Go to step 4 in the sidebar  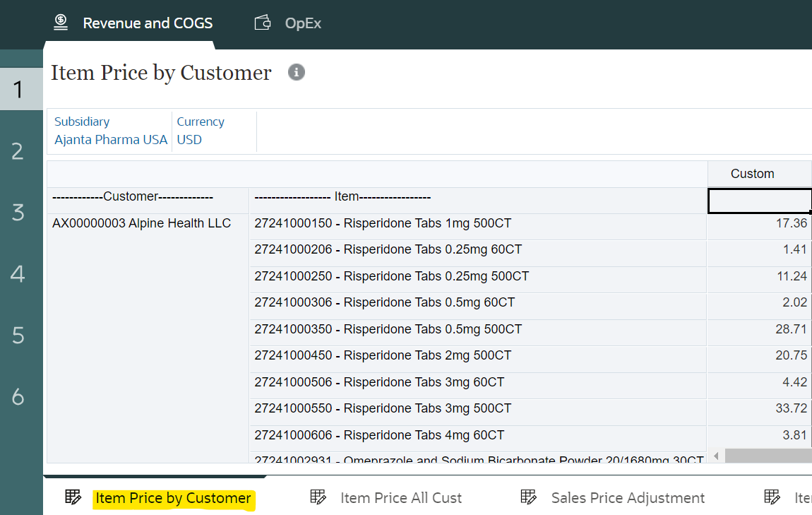point(18,274)
